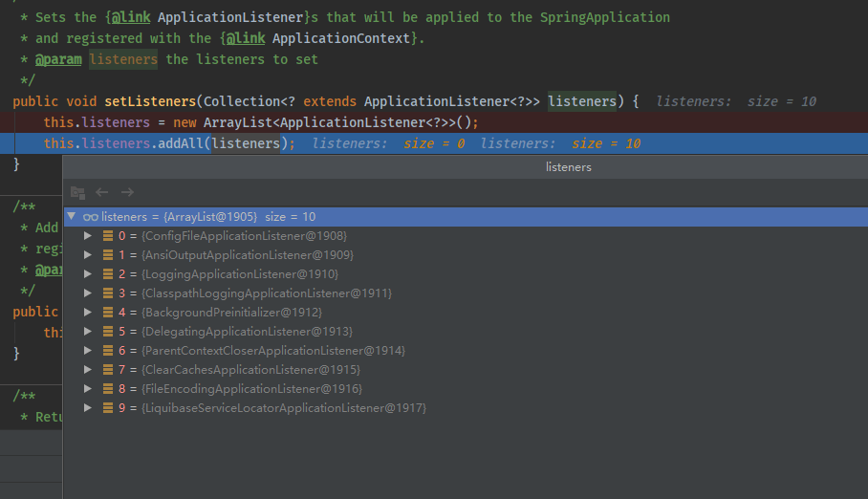Expand entry 5 DelegatingApplicationListener
The image size is (868, 499).
pyautogui.click(x=88, y=331)
